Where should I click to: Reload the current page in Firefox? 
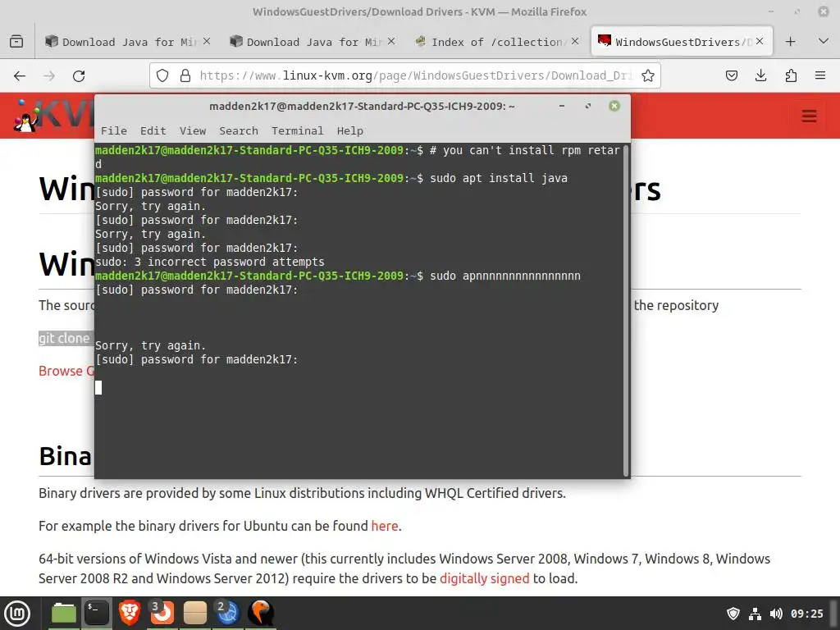(x=79, y=76)
